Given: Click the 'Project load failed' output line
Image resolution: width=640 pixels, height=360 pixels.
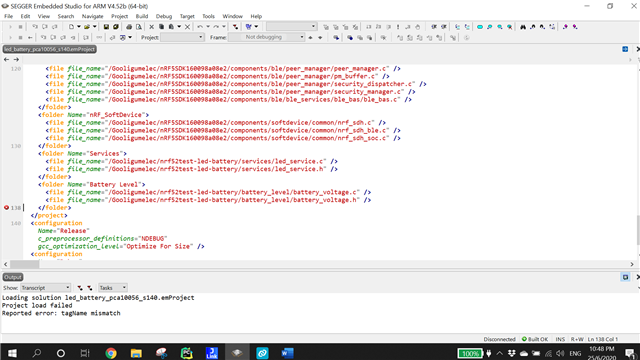Looking at the screenshot, I should pyautogui.click(x=37, y=305).
